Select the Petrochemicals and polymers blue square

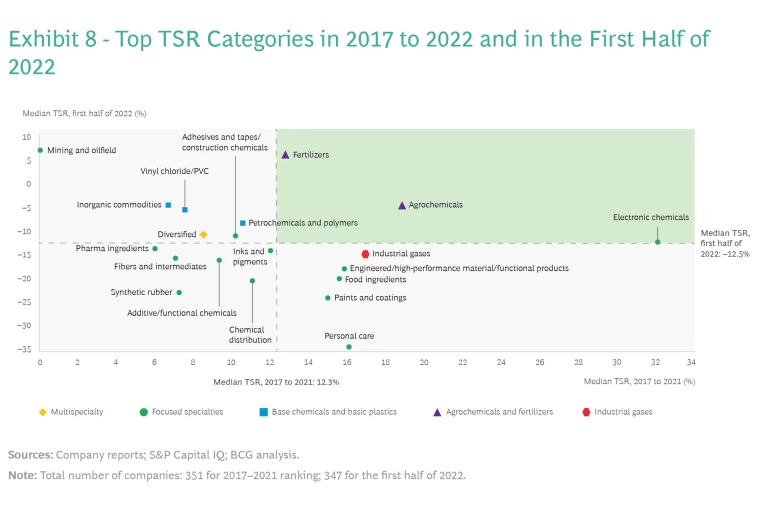coord(242,223)
